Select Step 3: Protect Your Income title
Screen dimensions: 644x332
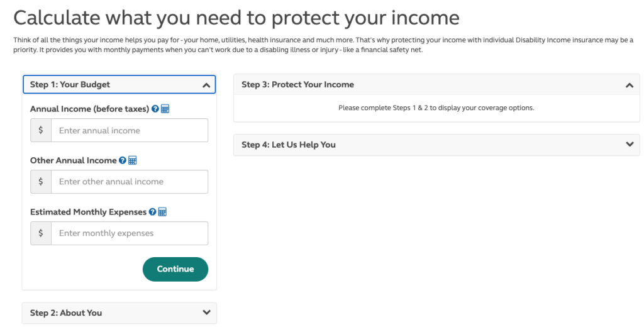coord(297,85)
